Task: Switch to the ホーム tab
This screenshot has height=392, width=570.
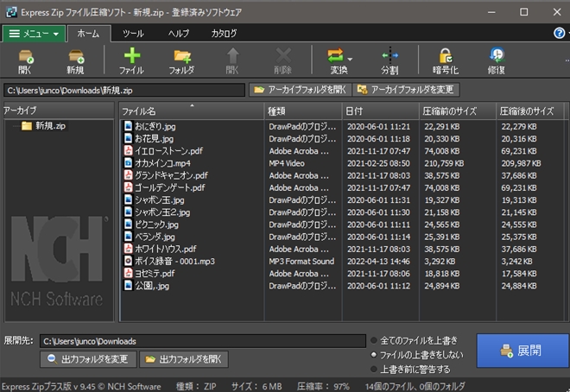Action: tap(89, 34)
